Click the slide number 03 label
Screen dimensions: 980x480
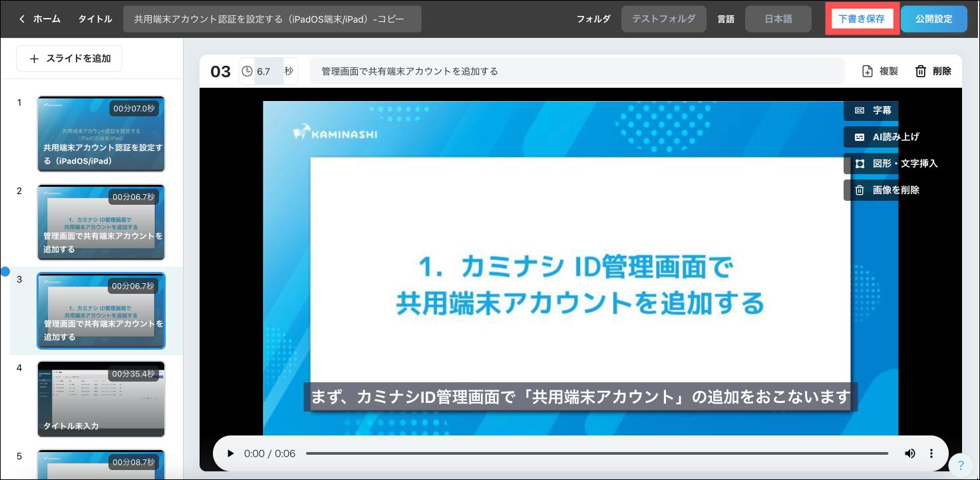tap(220, 72)
